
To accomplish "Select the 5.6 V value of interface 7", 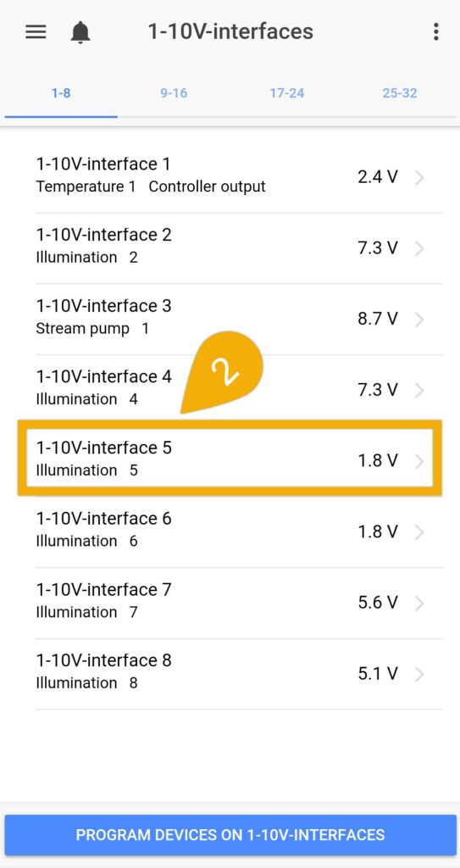I will [x=378, y=603].
